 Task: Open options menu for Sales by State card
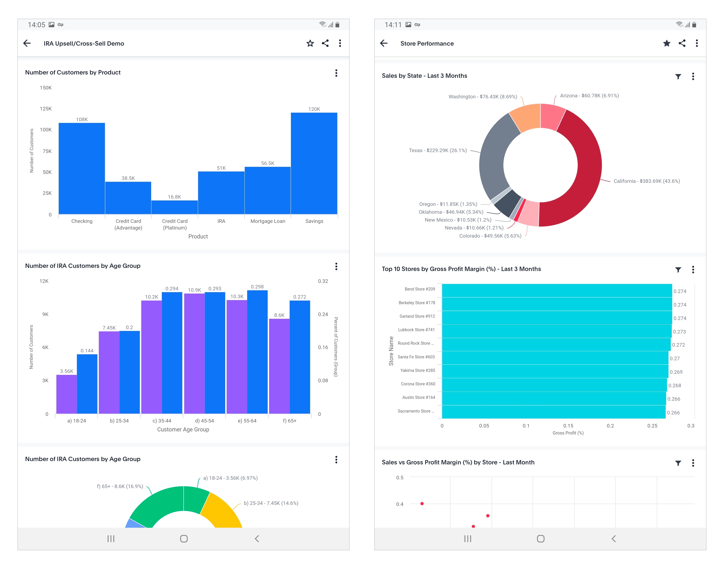[x=693, y=76]
